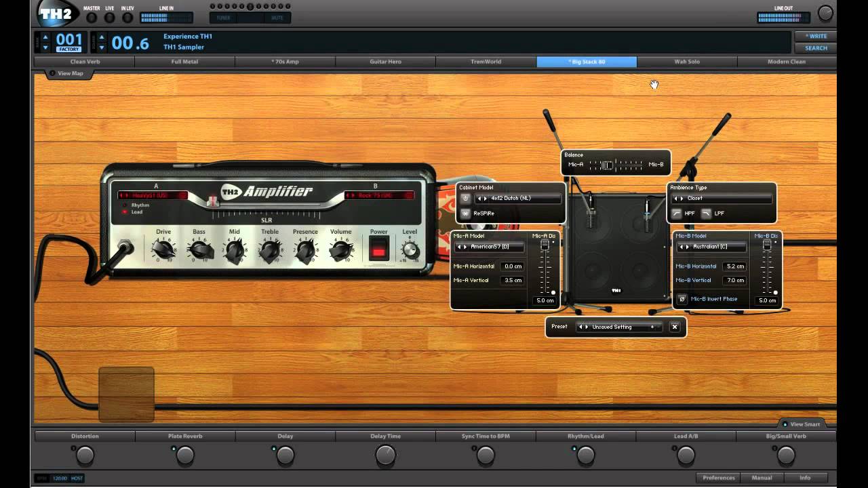868x488 pixels.
Task: Toggle the Cabinet Model power button
Action: pyautogui.click(x=465, y=199)
